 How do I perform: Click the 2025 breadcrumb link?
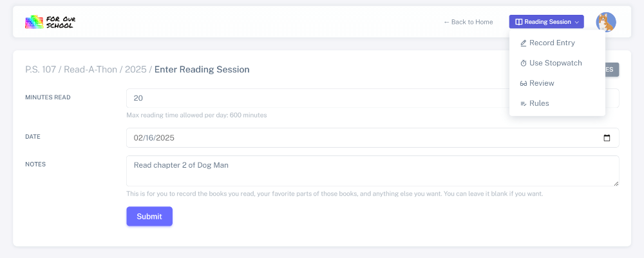(x=135, y=70)
